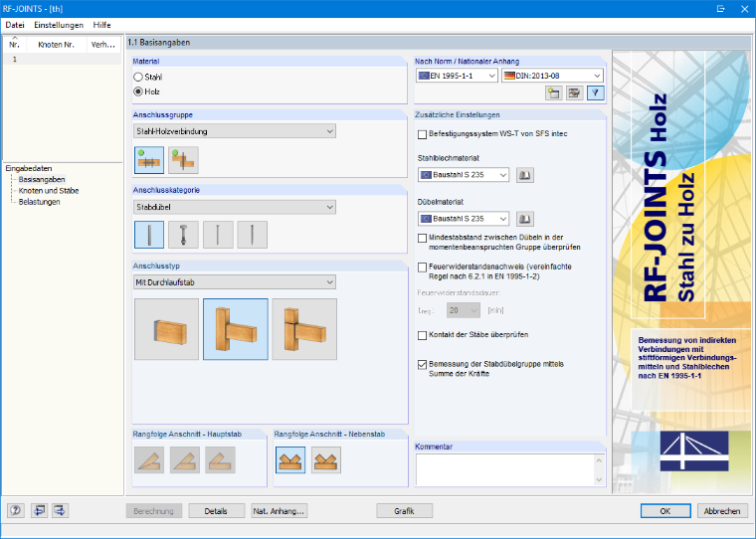Choose the screw fastener icon

252,235
